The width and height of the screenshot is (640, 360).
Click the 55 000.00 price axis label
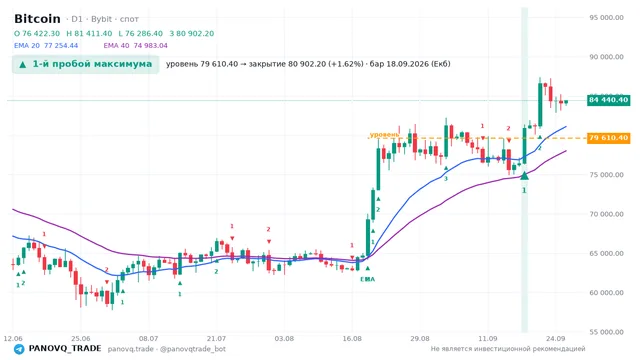(x=606, y=332)
